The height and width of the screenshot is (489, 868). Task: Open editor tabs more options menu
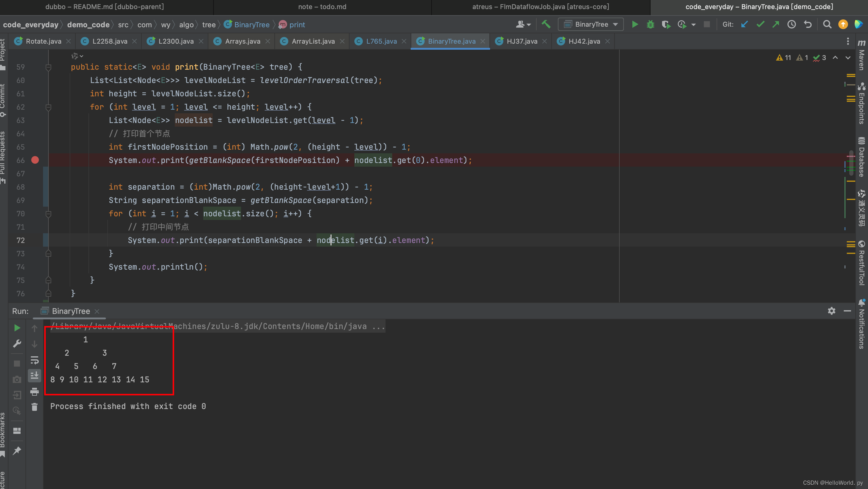[x=848, y=41]
